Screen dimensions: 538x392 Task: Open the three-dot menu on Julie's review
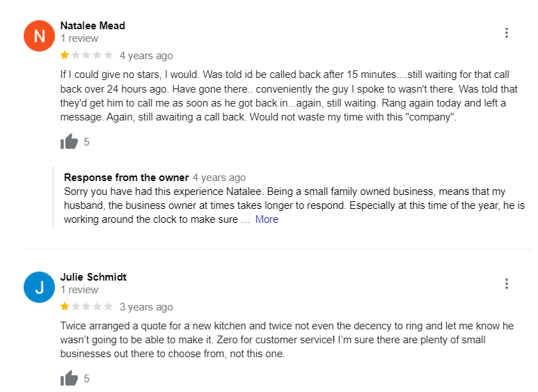click(506, 283)
